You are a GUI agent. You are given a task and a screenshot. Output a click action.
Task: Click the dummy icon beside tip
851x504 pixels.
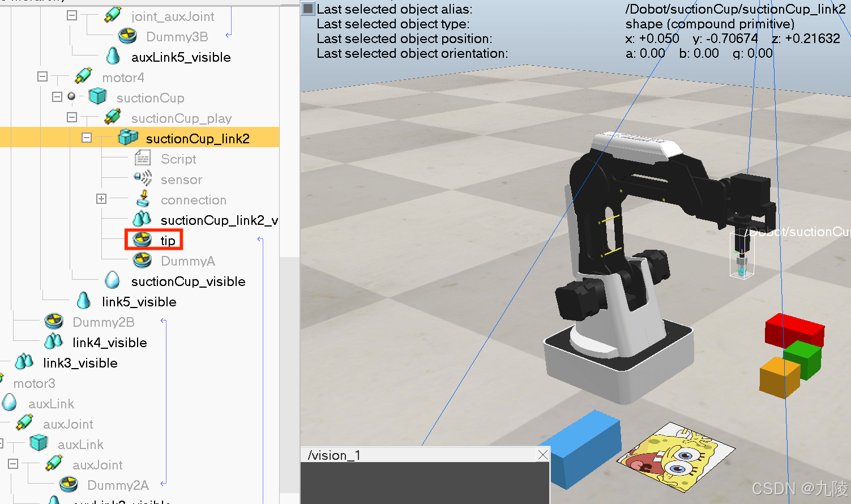[142, 240]
